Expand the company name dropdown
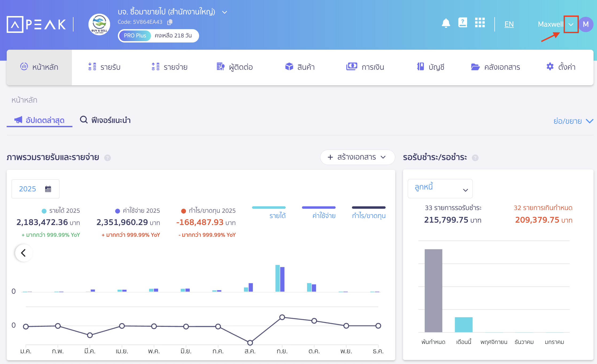Image resolution: width=597 pixels, height=364 pixels. (225, 12)
